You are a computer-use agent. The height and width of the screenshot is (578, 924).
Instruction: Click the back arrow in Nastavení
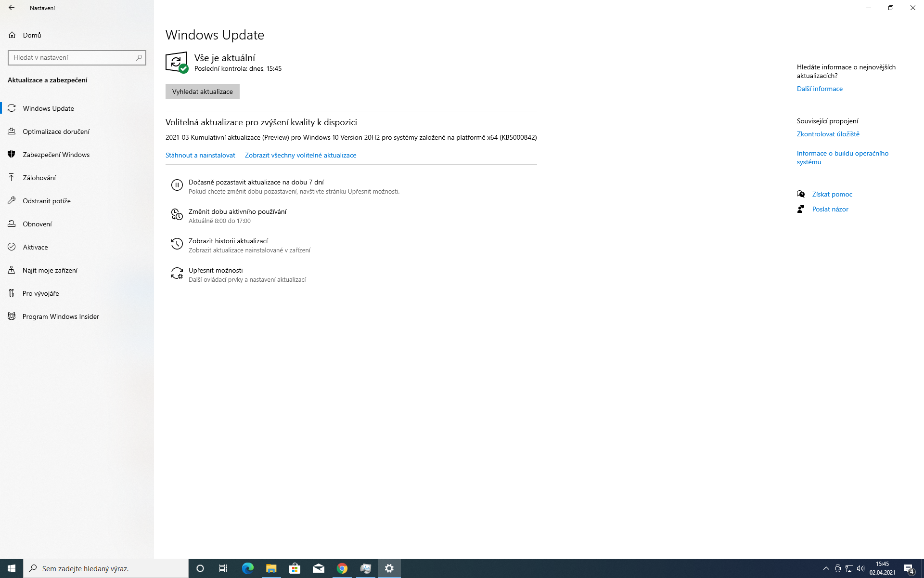pos(12,8)
